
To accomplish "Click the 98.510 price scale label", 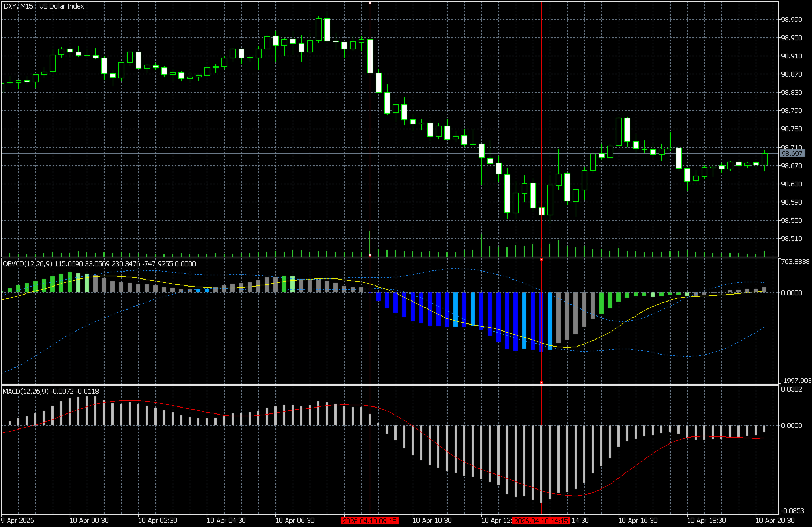I will [x=792, y=239].
